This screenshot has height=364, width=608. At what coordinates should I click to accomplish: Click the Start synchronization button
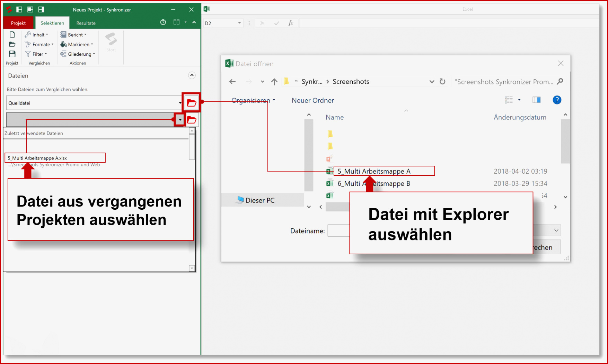pyautogui.click(x=111, y=42)
